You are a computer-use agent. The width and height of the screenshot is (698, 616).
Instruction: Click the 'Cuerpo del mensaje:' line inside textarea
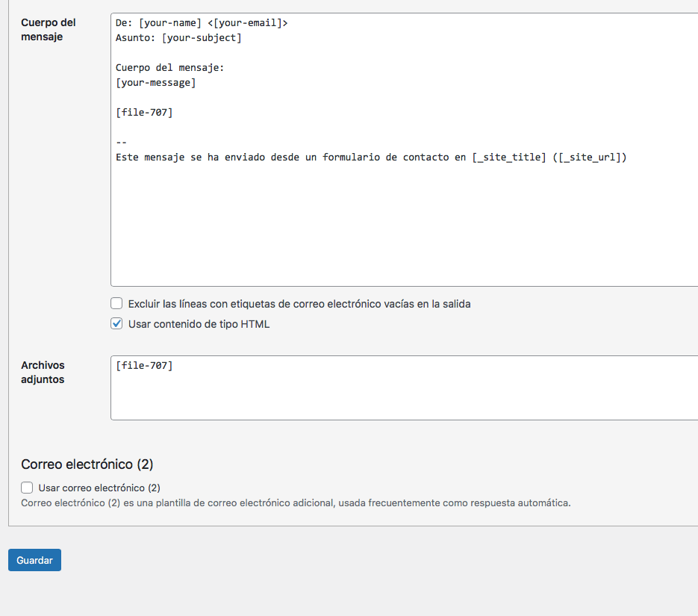pyautogui.click(x=170, y=68)
